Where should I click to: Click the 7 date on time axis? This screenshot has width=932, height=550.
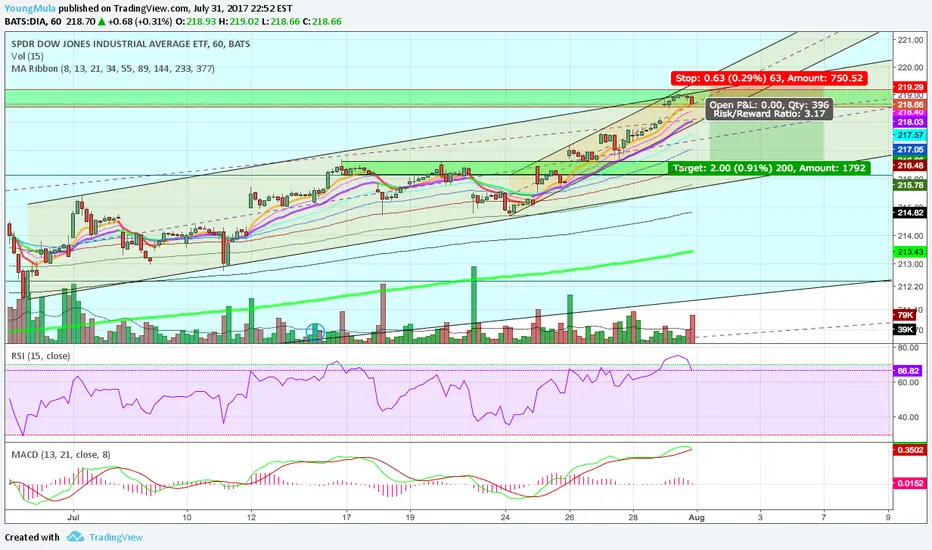(x=824, y=517)
